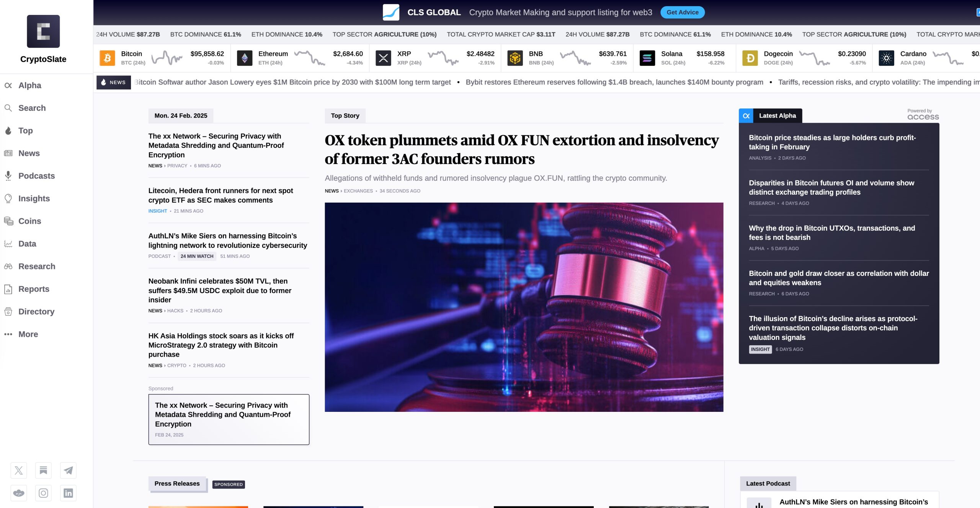Screen dimensions: 980x508
Task: Open AuthLN's Mike Siers podcast headline
Action: [228, 241]
